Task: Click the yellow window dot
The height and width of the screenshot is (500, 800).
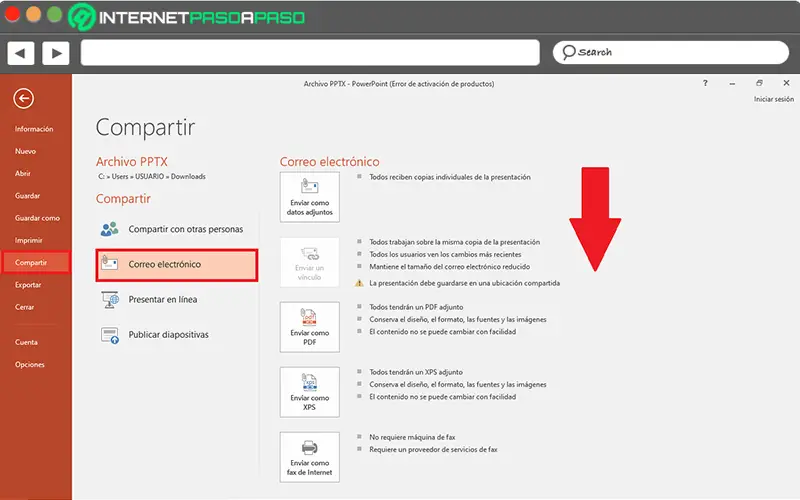Action: click(33, 14)
